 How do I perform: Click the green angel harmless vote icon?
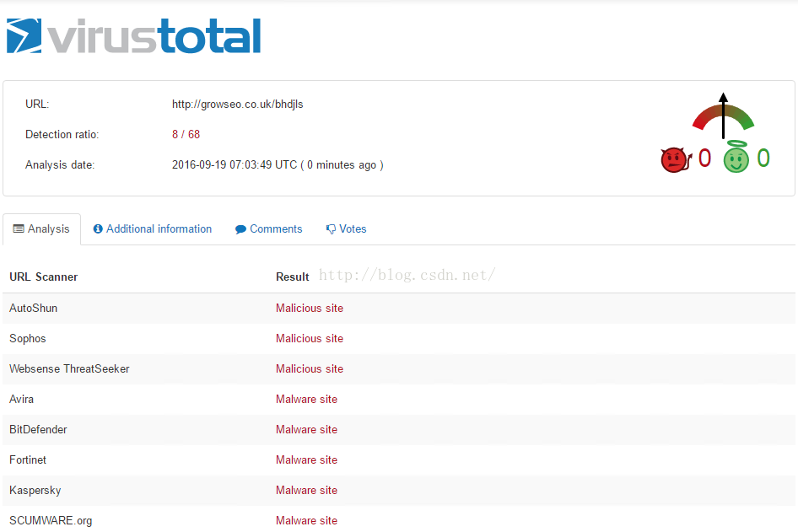(736, 157)
